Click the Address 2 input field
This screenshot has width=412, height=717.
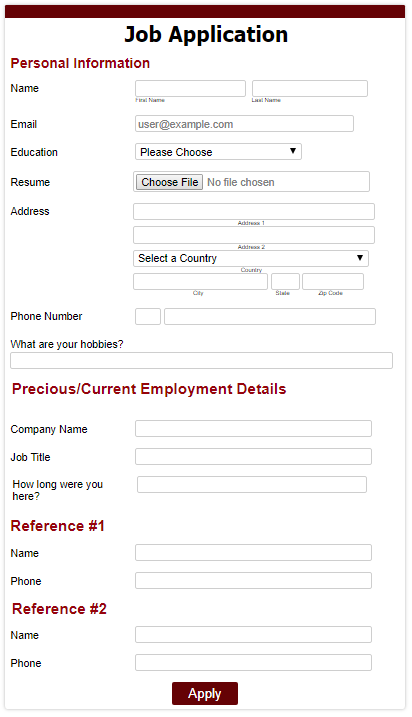pyautogui.click(x=254, y=235)
